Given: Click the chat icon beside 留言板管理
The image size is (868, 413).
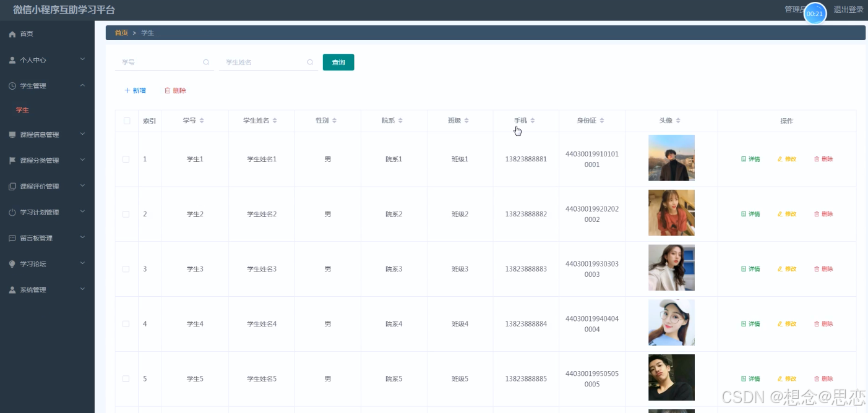Looking at the screenshot, I should [x=12, y=238].
